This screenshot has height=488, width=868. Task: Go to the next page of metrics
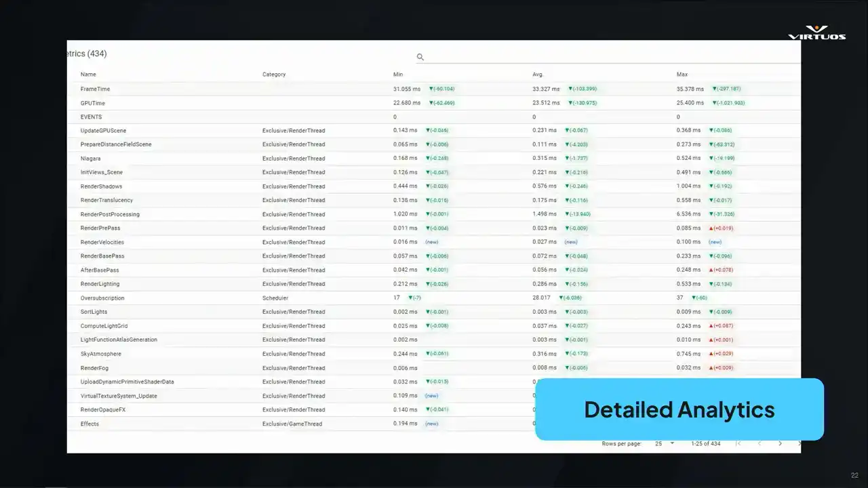click(780, 443)
